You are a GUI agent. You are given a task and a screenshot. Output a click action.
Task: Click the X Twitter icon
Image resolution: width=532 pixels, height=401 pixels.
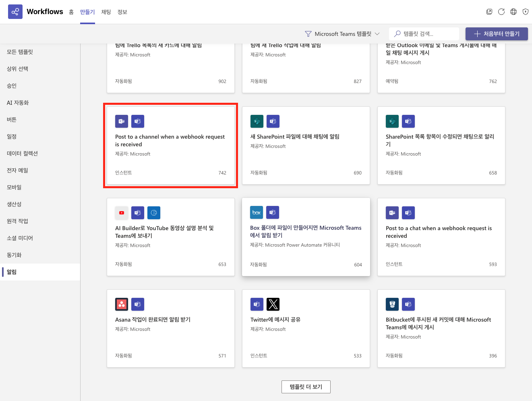tap(273, 304)
